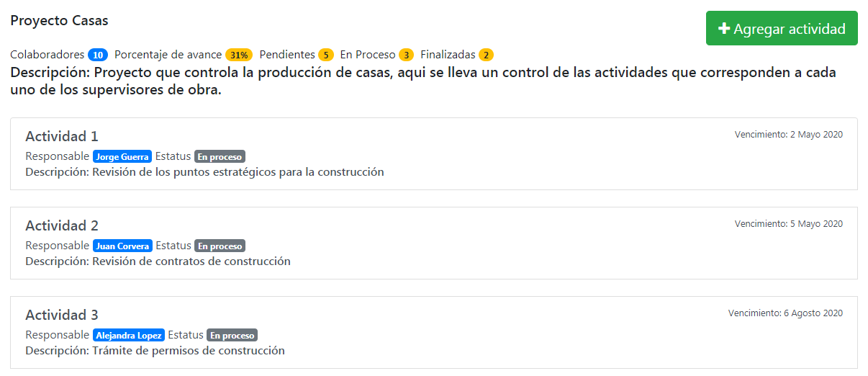Viewport: 868px width, 376px height.
Task: Open the Actividad 2 title
Action: (62, 225)
